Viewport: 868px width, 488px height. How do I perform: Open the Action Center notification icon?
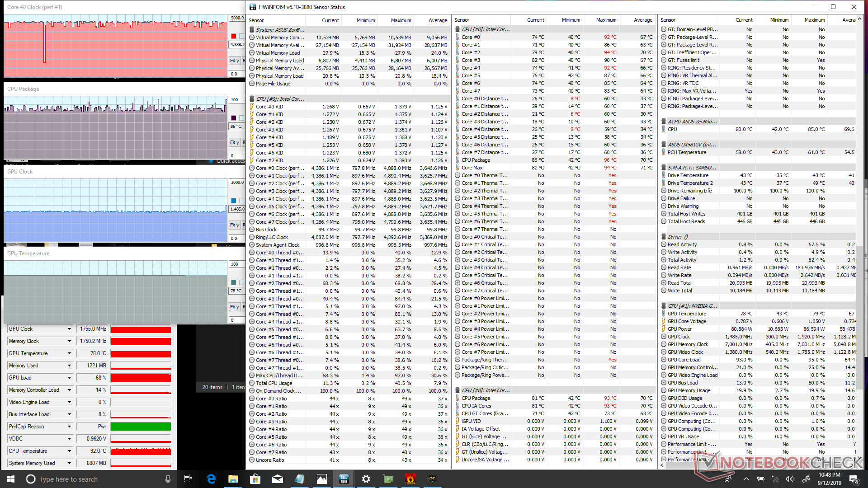[x=854, y=479]
